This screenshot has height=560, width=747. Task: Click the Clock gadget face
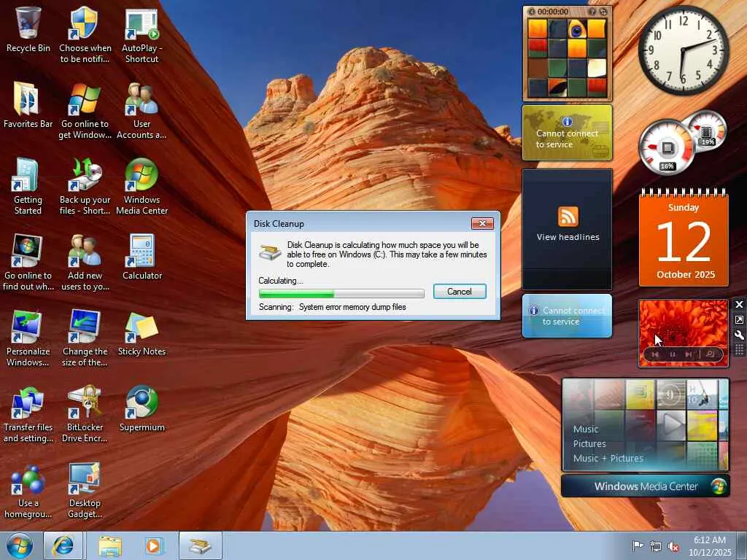[x=683, y=50]
